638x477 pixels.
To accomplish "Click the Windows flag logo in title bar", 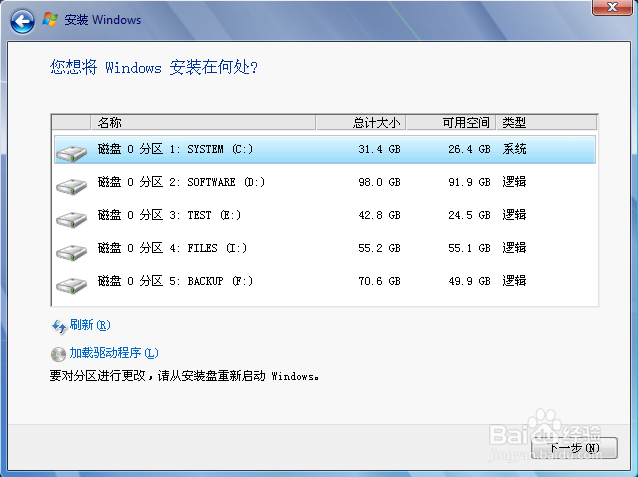I will (x=50, y=20).
